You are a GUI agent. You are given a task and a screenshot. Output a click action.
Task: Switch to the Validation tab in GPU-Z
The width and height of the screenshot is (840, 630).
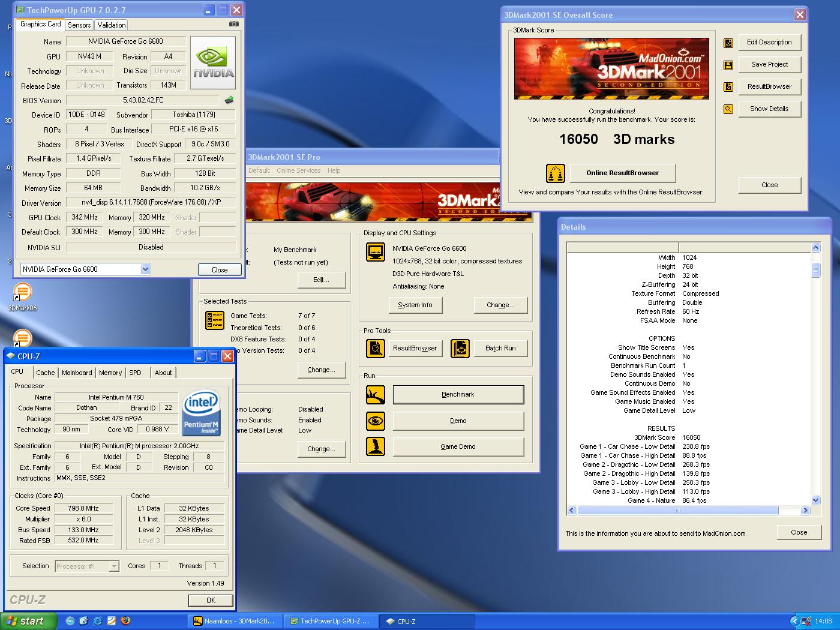click(112, 25)
